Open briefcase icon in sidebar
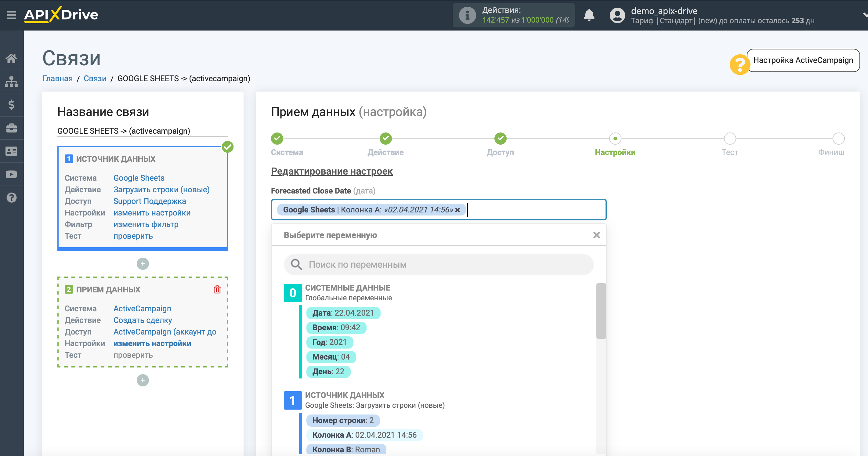Viewport: 868px width, 456px height. (x=12, y=128)
